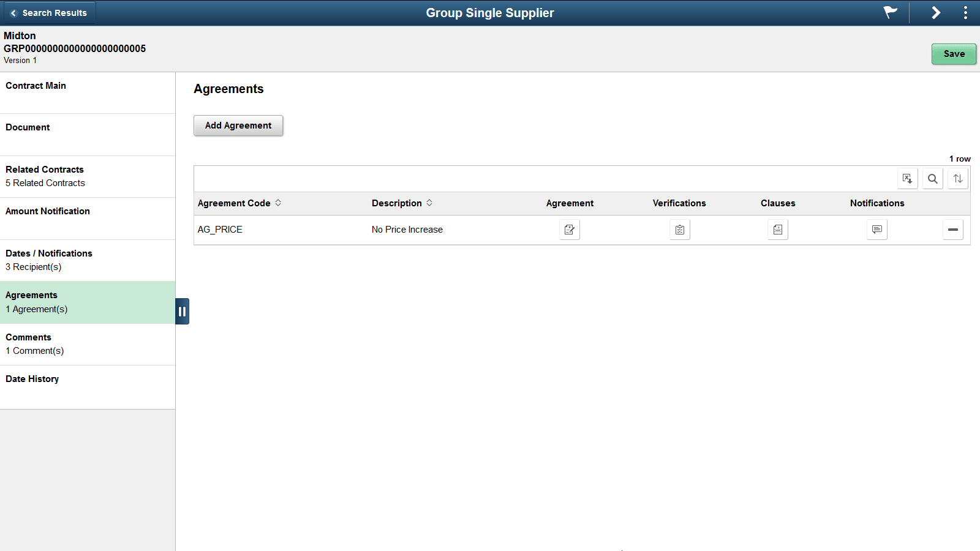Open Verifications for the AG_PRICE agreement
The image size is (980, 551).
coord(679,230)
